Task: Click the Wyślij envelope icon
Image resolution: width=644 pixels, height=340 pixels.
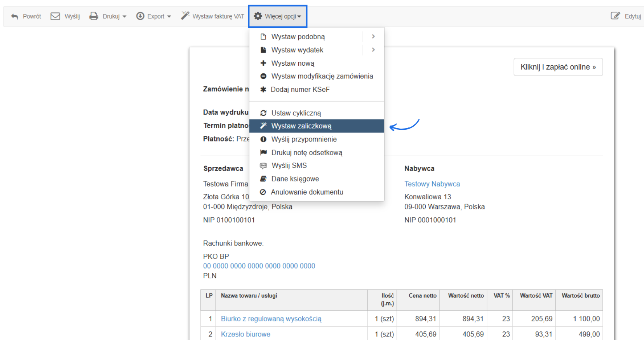Action: (56, 16)
